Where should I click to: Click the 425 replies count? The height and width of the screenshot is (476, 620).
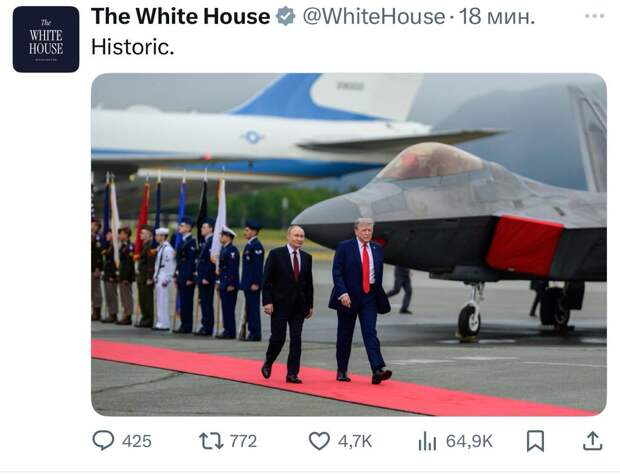click(137, 441)
